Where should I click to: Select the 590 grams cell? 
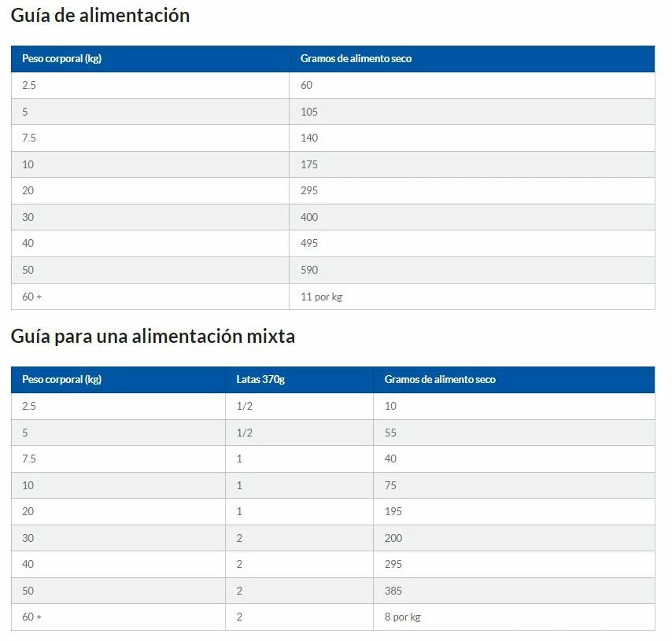coord(309,270)
